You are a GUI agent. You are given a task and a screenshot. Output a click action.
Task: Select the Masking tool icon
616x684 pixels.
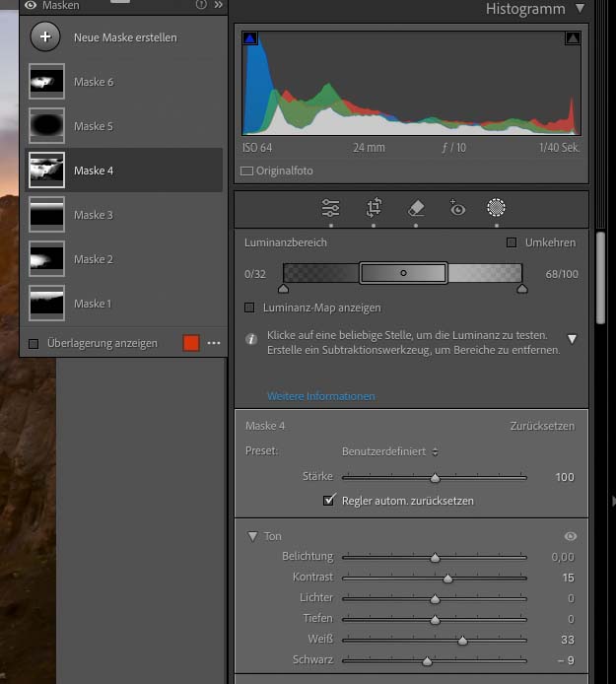pyautogui.click(x=497, y=208)
